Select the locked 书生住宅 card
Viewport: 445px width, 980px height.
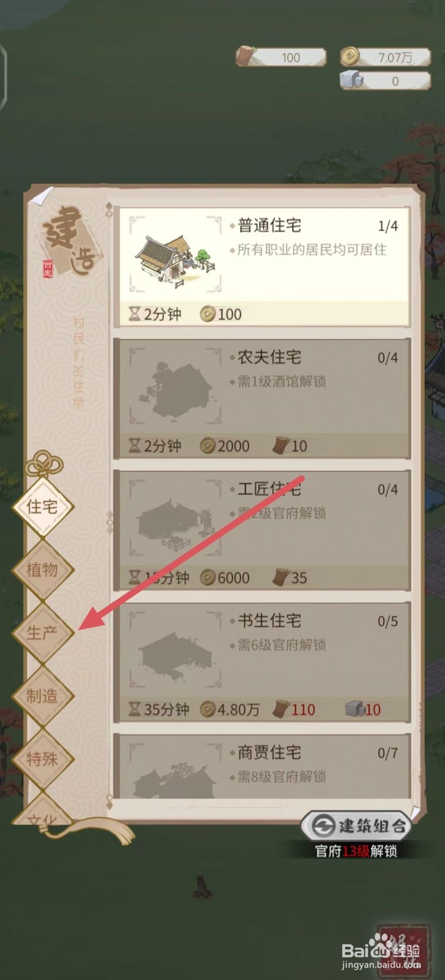click(262, 662)
